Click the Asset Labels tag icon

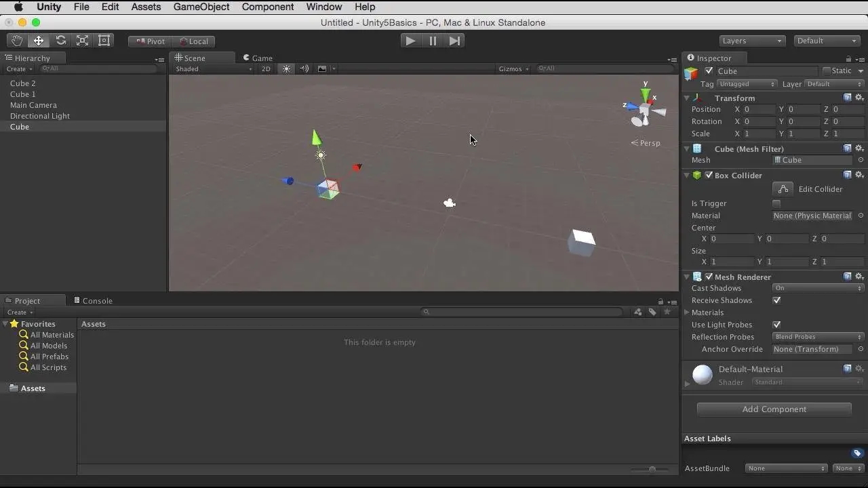point(857,453)
